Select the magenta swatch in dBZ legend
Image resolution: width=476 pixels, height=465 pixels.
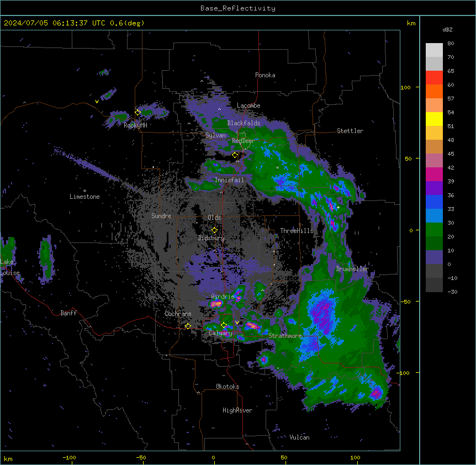[x=434, y=174]
